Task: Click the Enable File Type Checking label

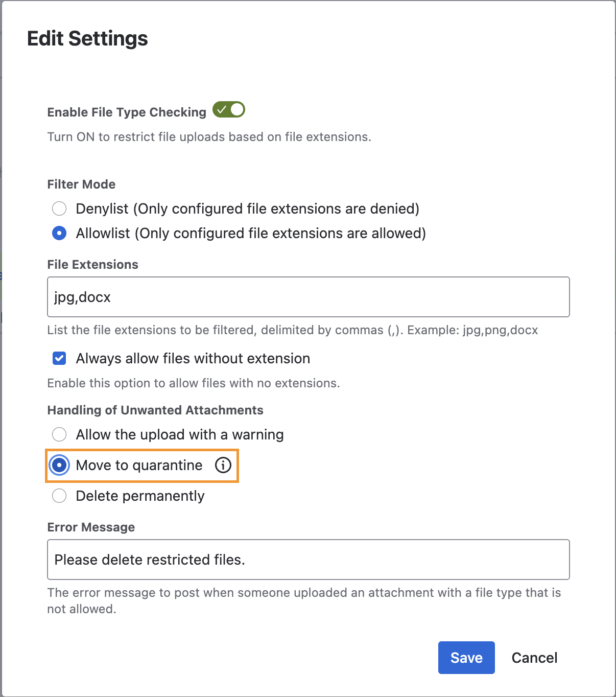Action: point(127,112)
